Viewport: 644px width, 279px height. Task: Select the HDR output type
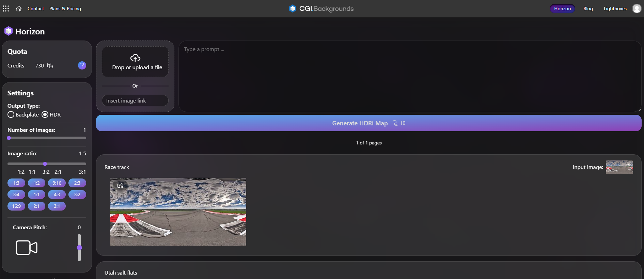(45, 115)
